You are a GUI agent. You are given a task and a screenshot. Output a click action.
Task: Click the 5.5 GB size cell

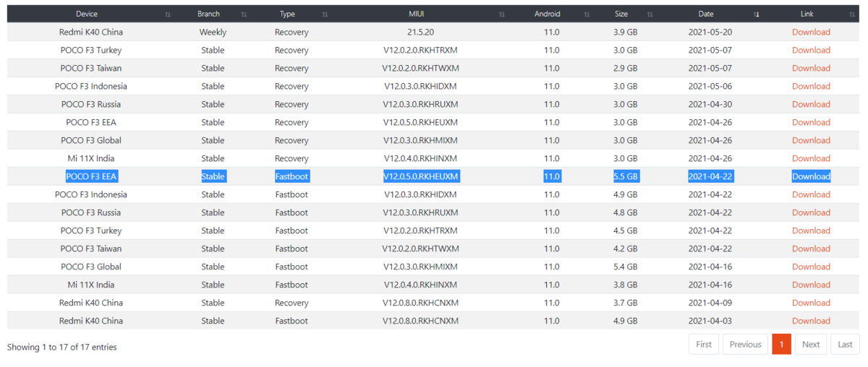[626, 176]
